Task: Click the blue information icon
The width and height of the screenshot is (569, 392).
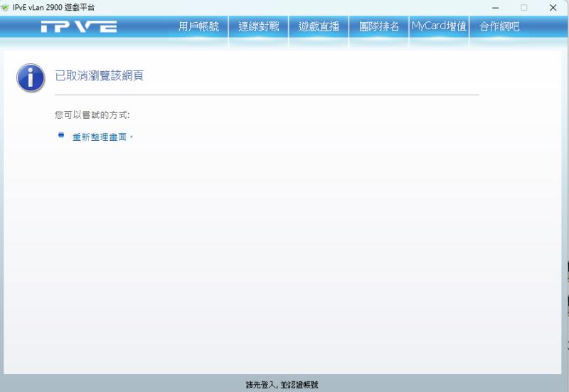Action: (31, 78)
